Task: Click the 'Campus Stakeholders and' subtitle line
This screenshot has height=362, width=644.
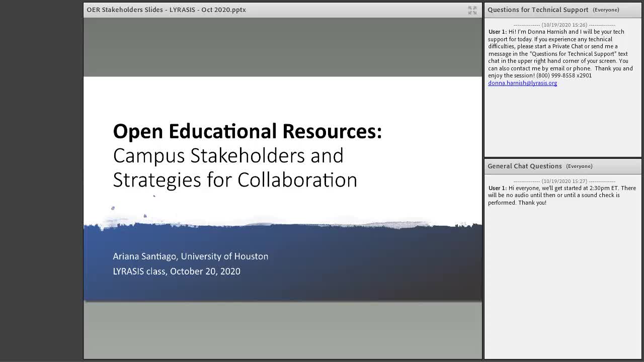Action: click(228, 155)
